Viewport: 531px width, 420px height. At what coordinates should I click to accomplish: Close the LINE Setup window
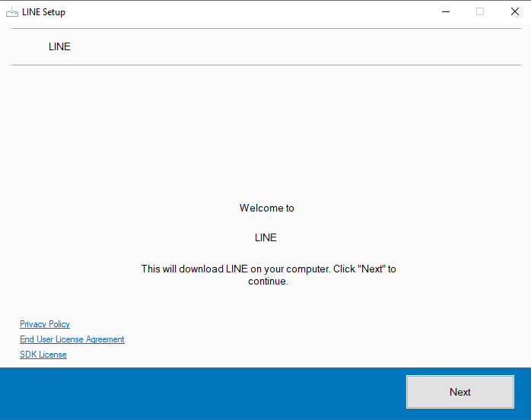click(x=514, y=11)
